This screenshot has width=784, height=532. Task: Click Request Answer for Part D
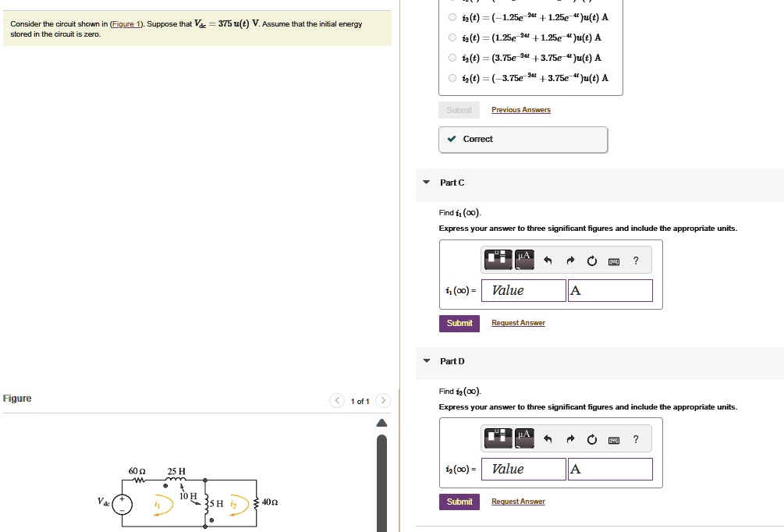[x=518, y=502]
